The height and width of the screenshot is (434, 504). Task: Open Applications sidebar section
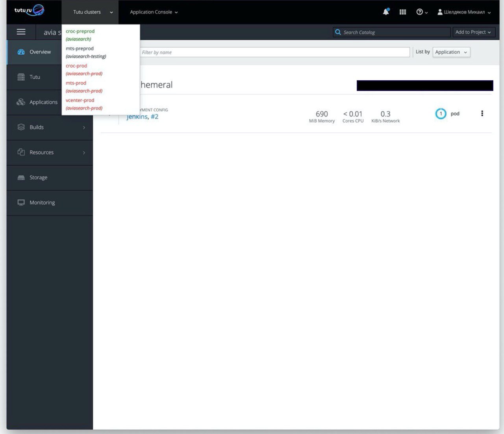[43, 102]
